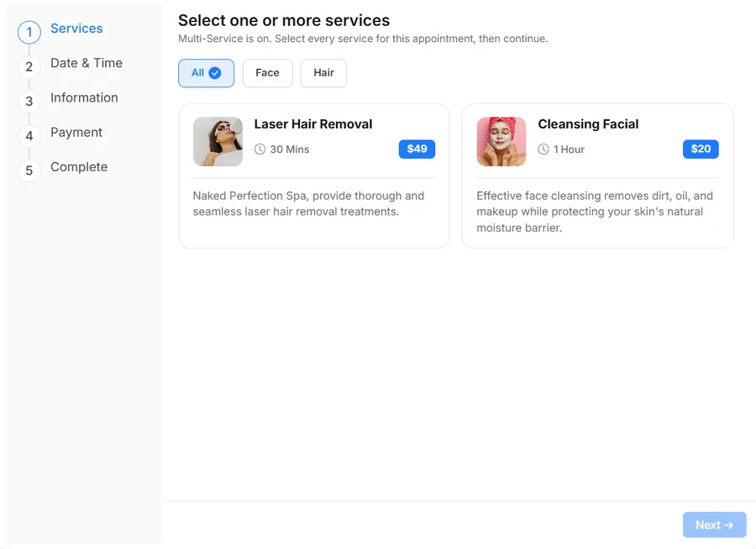Click the Multi-Service is on notice

coord(363,39)
